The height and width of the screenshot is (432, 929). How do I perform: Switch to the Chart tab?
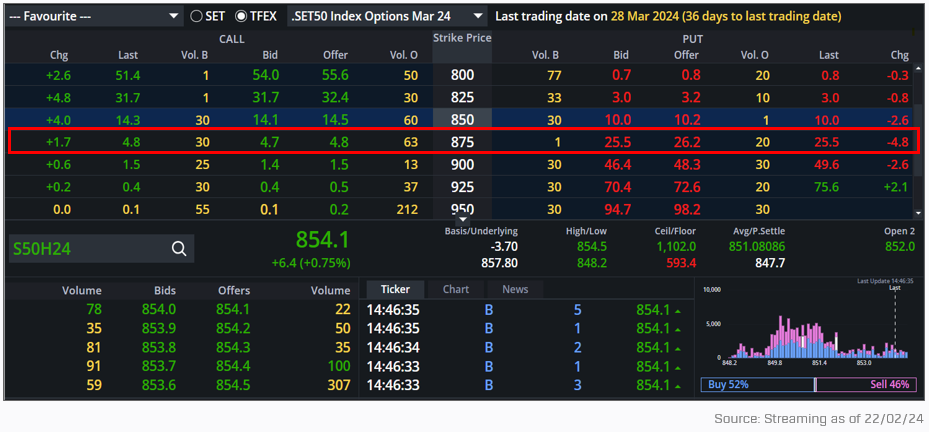(x=456, y=289)
